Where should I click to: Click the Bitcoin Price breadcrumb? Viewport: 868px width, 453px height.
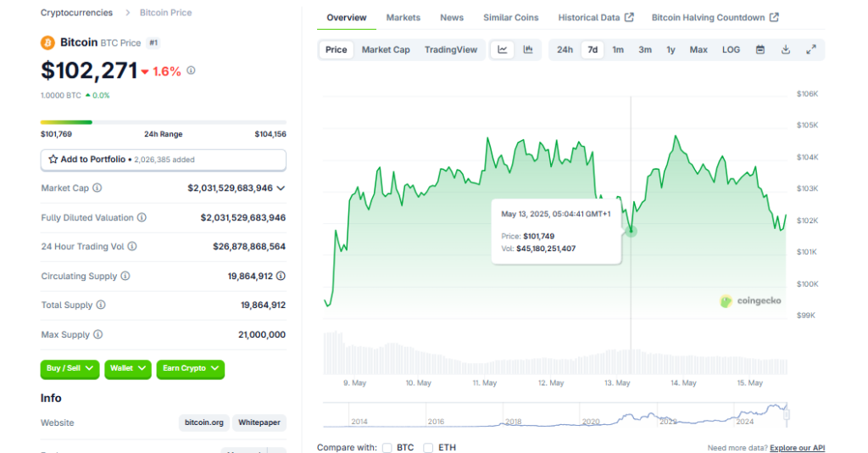coord(165,12)
